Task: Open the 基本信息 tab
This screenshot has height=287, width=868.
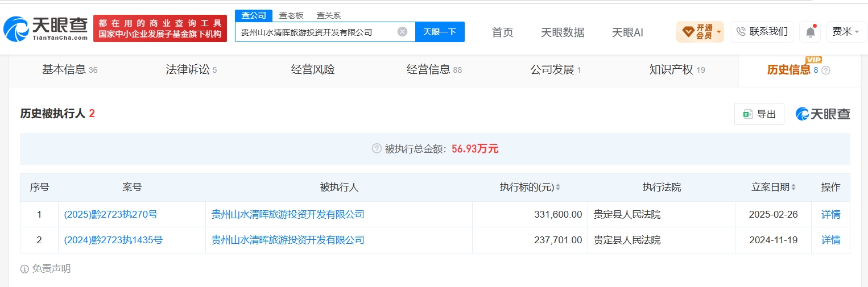Action: pos(69,70)
